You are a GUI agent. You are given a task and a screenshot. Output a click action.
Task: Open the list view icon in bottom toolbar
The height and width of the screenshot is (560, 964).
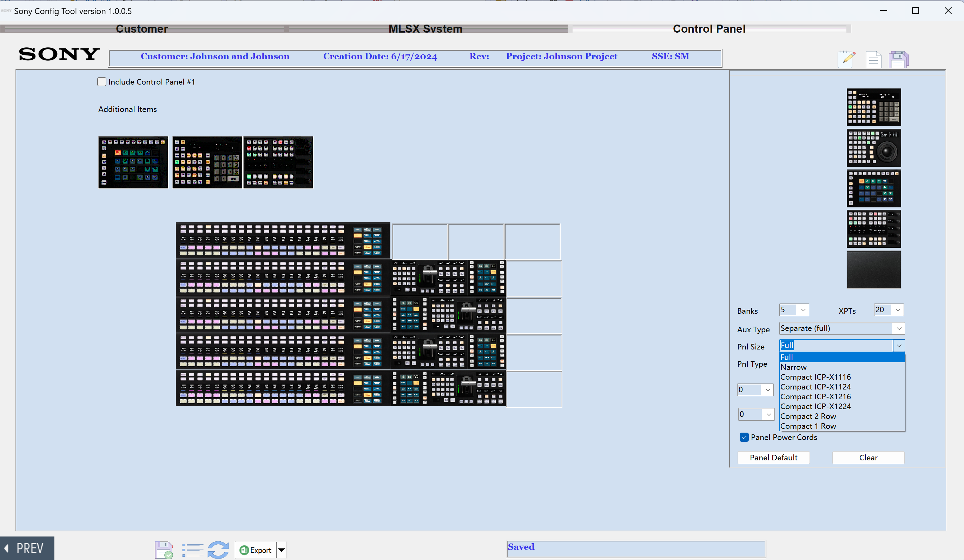point(192,550)
